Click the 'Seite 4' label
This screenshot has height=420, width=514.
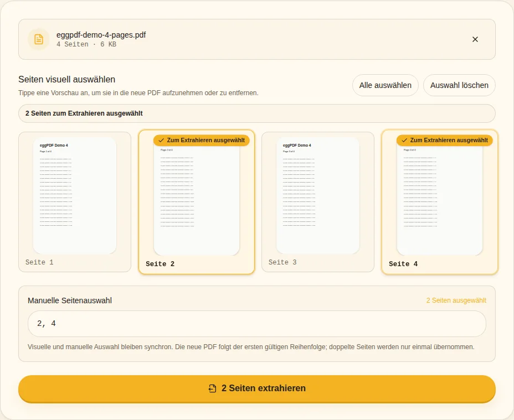(x=403, y=264)
